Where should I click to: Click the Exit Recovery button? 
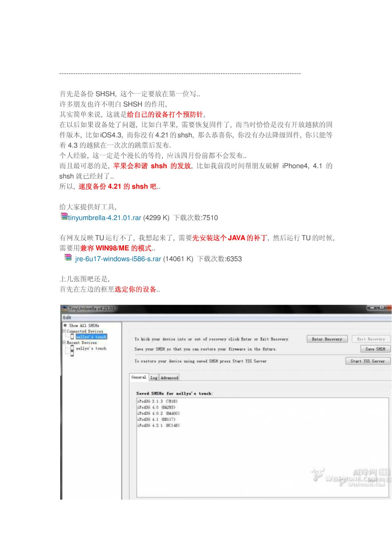(371, 339)
